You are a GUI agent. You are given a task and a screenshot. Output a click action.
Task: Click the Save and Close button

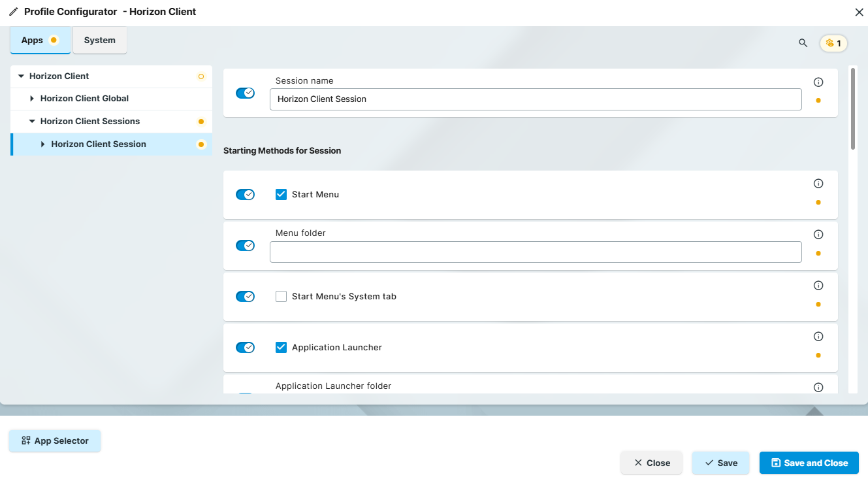[809, 463]
